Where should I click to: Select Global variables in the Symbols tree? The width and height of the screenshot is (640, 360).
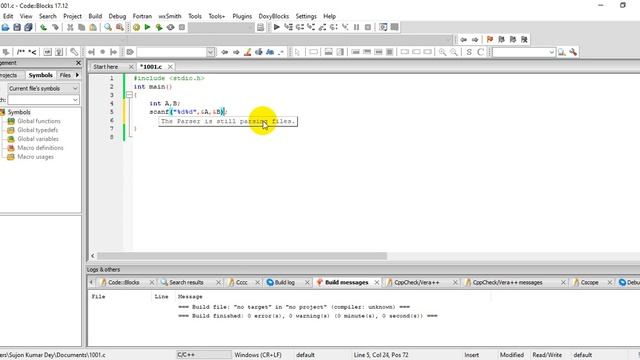point(38,139)
